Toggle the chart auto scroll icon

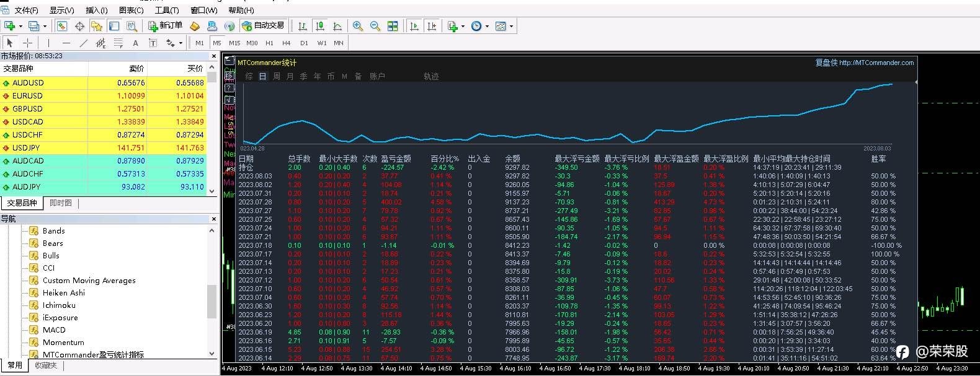415,26
